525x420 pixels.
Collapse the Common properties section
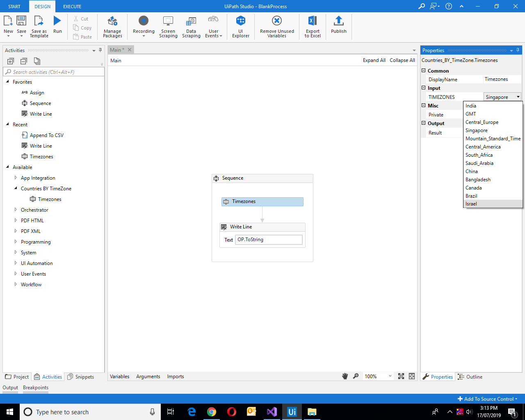point(424,71)
